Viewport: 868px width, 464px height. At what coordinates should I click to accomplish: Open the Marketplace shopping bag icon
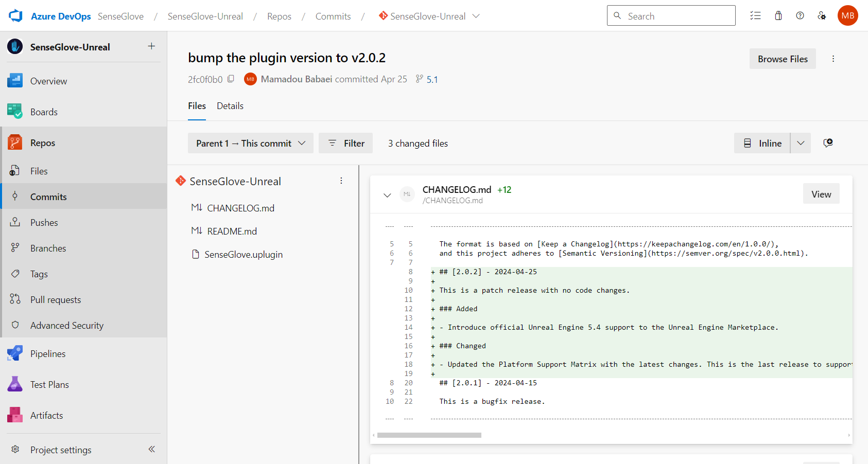coord(778,15)
